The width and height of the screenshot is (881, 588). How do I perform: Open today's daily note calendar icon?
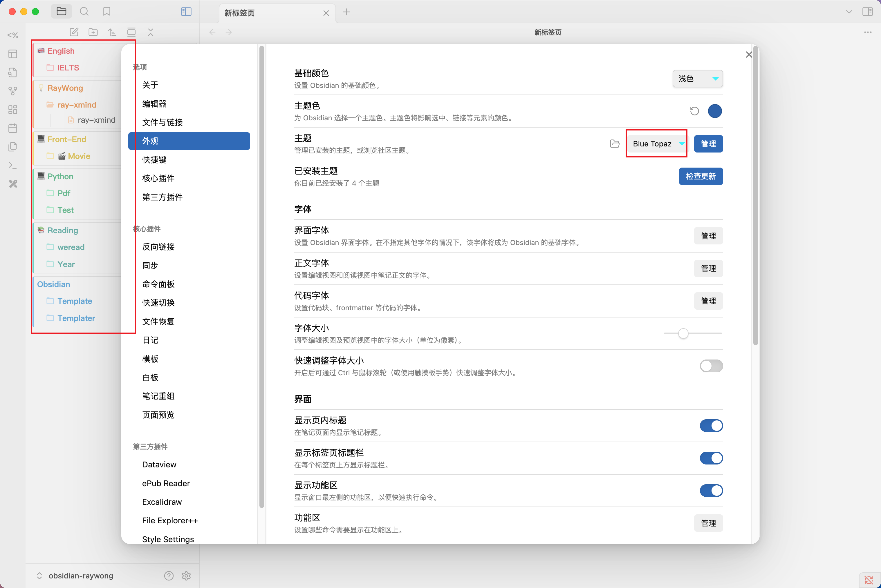point(13,128)
